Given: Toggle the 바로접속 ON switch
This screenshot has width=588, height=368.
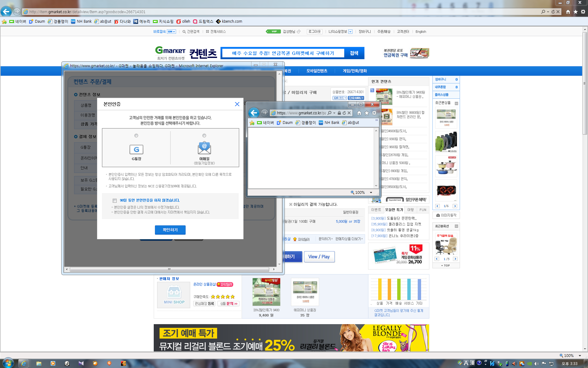Looking at the screenshot, I should 171,32.
